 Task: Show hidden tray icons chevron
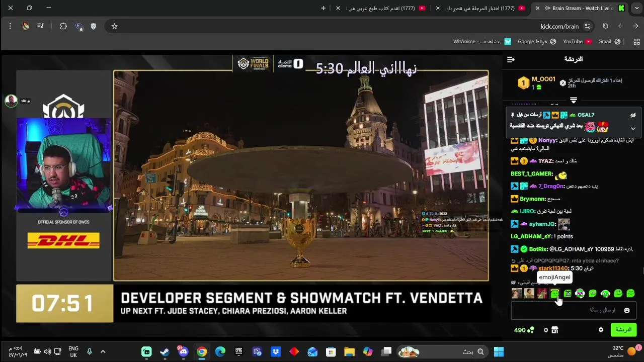[103, 352]
